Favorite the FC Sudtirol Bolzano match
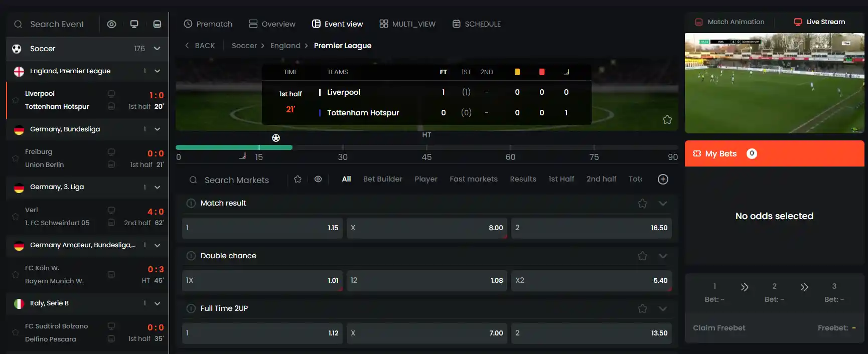The width and height of the screenshot is (868, 354). [x=16, y=332]
